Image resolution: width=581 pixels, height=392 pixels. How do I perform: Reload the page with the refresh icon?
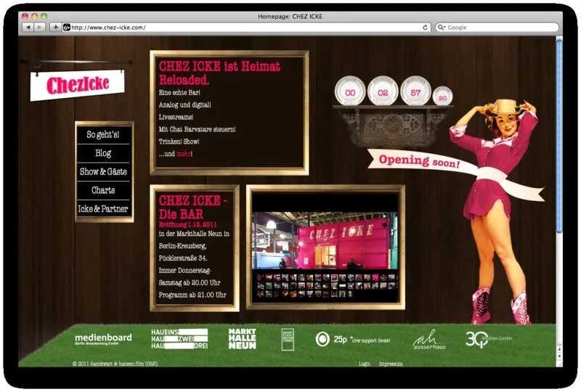pyautogui.click(x=425, y=27)
